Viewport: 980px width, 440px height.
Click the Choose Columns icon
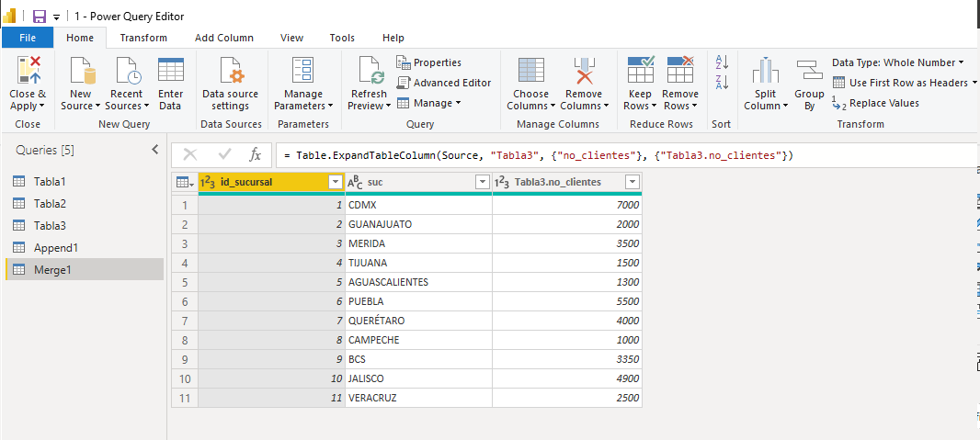[x=530, y=72]
